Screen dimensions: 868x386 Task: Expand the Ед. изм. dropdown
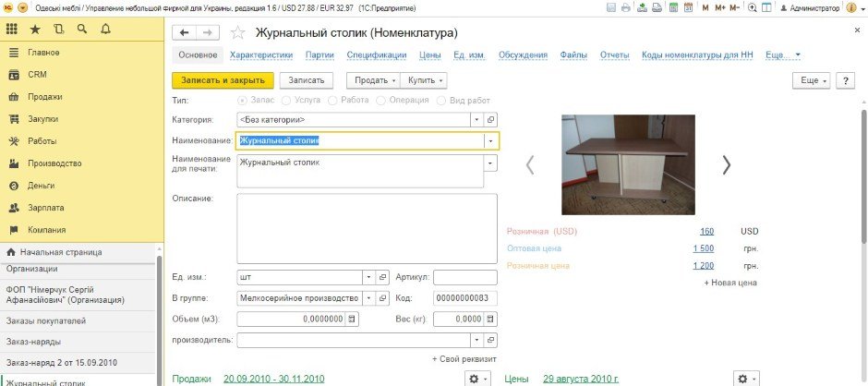tap(369, 277)
